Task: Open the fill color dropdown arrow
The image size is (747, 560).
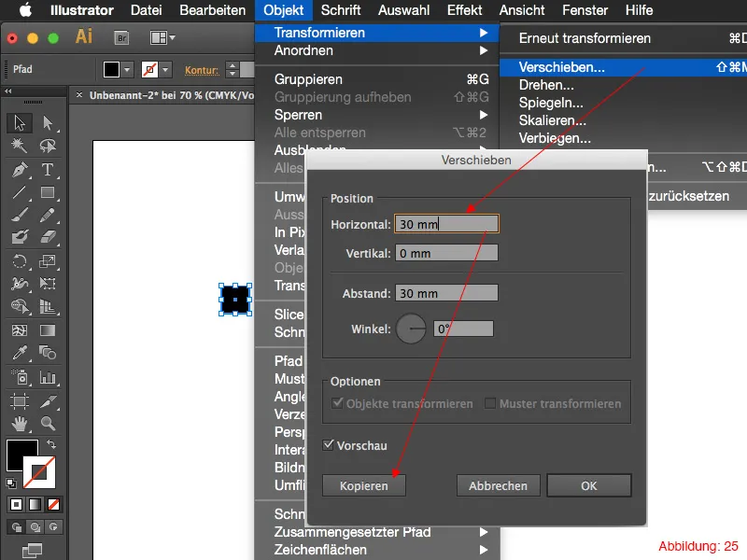Action: (x=127, y=69)
